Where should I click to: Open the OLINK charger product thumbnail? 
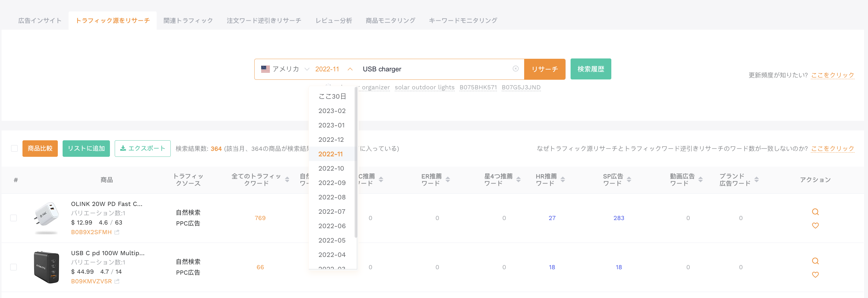46,218
